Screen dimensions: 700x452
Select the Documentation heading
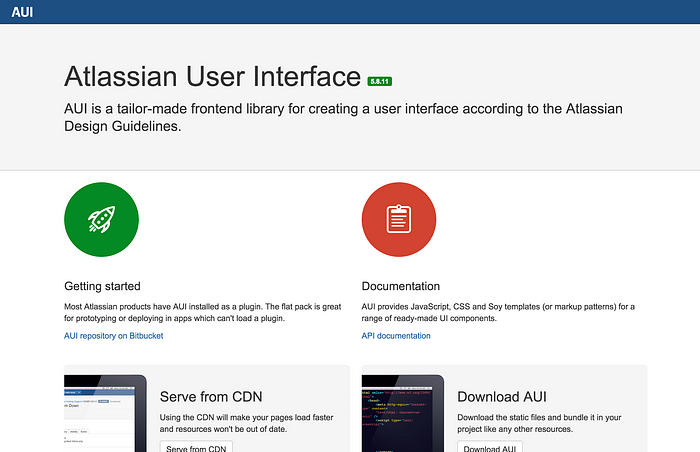401,286
